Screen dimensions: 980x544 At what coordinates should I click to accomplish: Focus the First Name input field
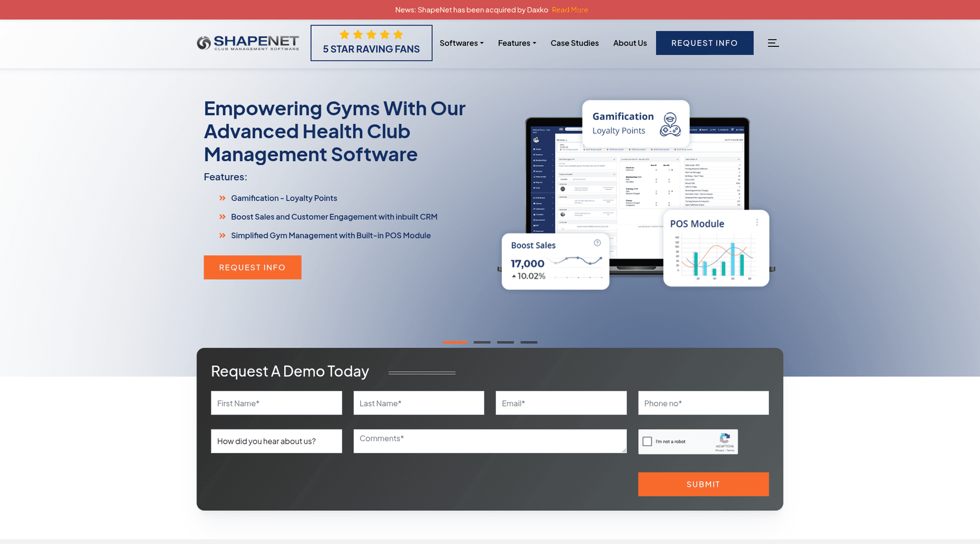pos(277,403)
